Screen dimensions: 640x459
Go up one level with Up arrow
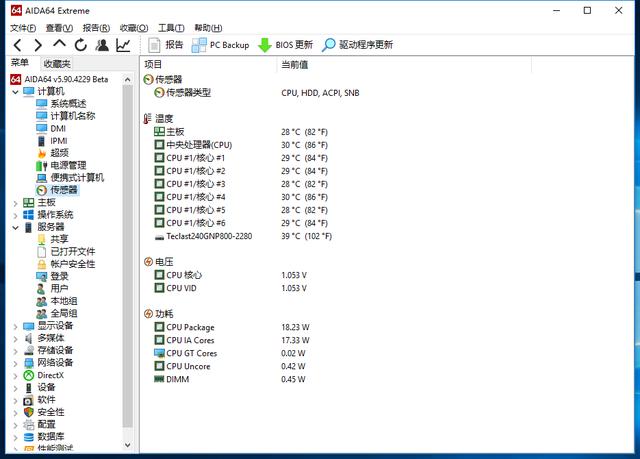[x=60, y=44]
